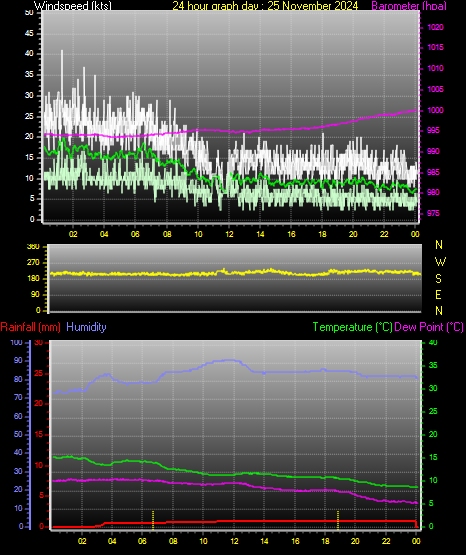This screenshot has width=466, height=555.
Task: Click the Barometer (hpa) legend label
Action: (x=409, y=6)
